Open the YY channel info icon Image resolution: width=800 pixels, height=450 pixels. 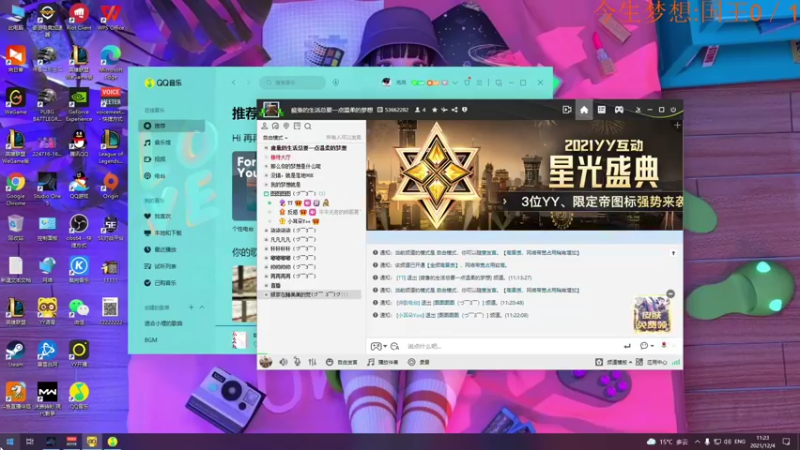pyautogui.click(x=464, y=110)
